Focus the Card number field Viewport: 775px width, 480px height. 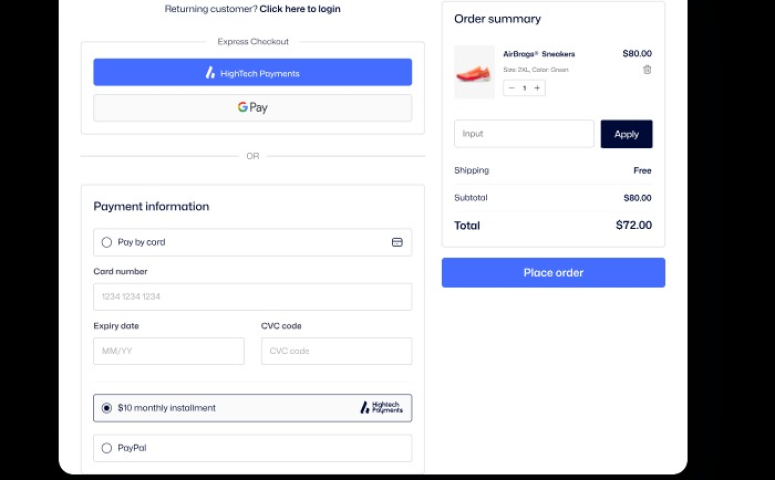point(253,297)
